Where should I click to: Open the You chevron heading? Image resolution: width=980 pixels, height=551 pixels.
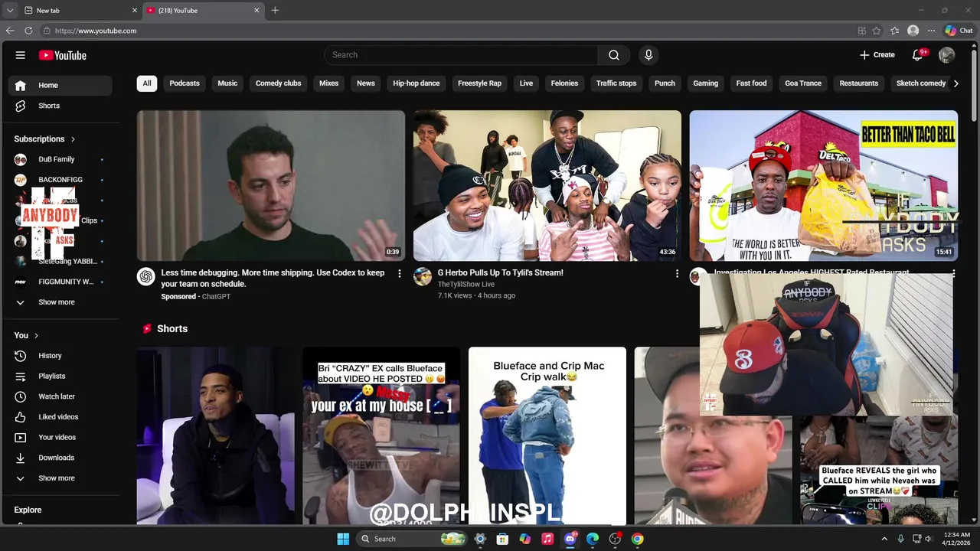(x=26, y=335)
